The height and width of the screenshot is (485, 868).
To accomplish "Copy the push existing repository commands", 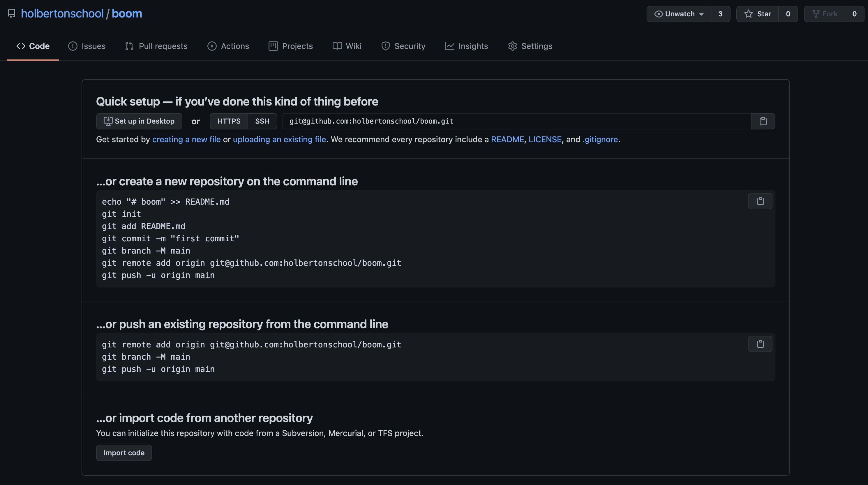I will (x=760, y=344).
